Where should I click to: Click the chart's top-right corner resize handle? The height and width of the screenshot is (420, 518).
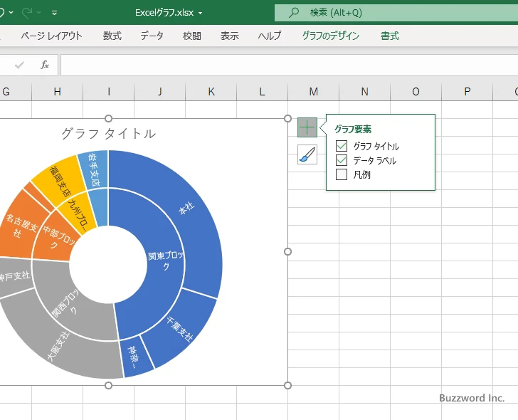[287, 118]
